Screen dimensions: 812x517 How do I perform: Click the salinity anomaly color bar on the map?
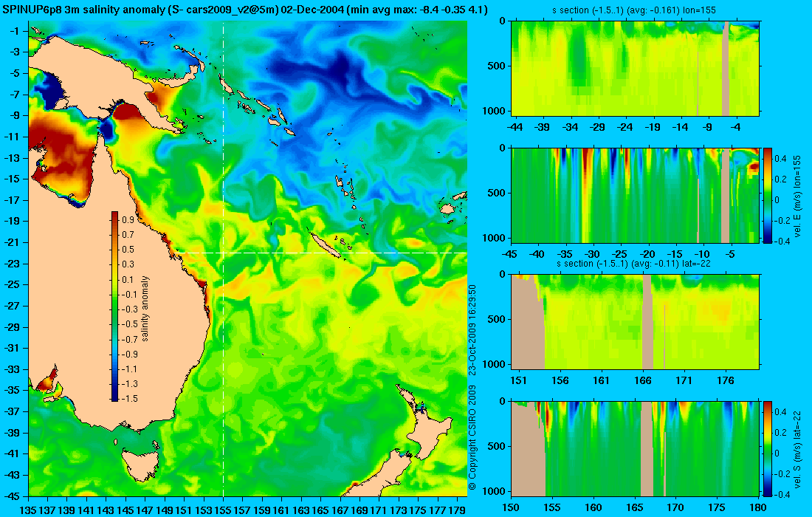click(114, 307)
